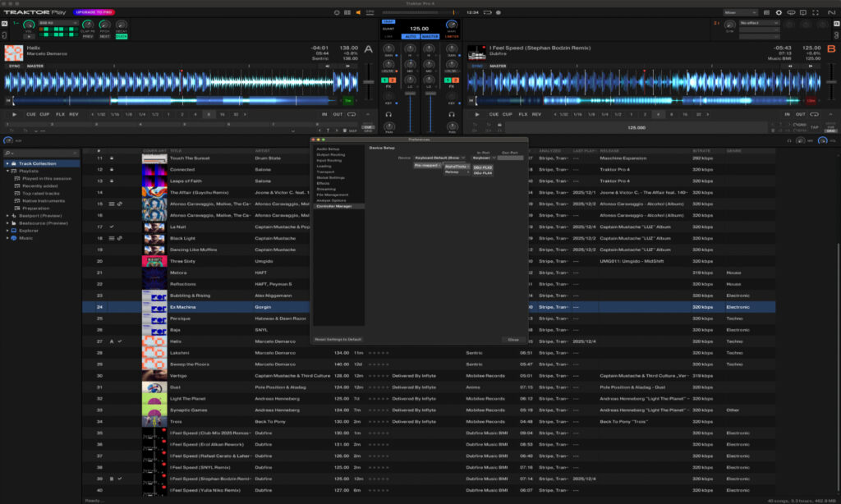This screenshot has height=504, width=841.
Task: Click the crossfader at the mixer bottom
Action: (x=420, y=132)
